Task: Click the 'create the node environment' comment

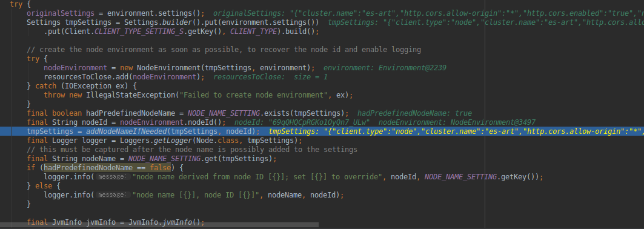Action: pos(224,50)
